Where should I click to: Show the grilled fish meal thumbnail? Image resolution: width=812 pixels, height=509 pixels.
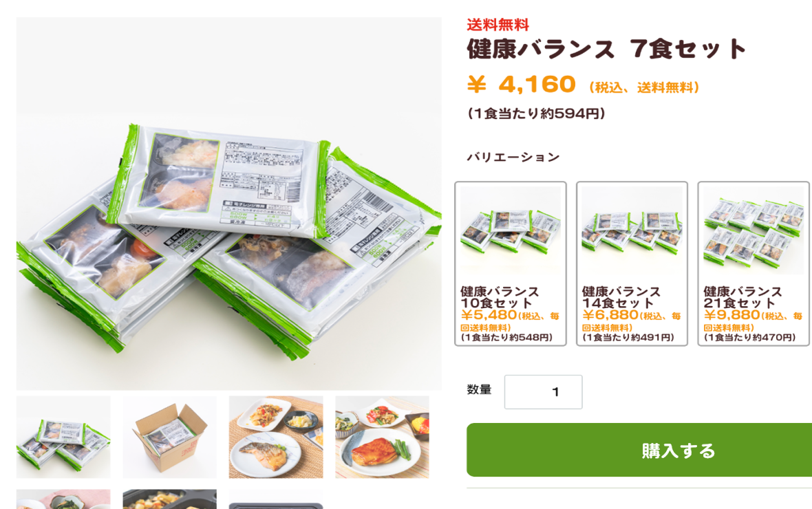[276, 437]
